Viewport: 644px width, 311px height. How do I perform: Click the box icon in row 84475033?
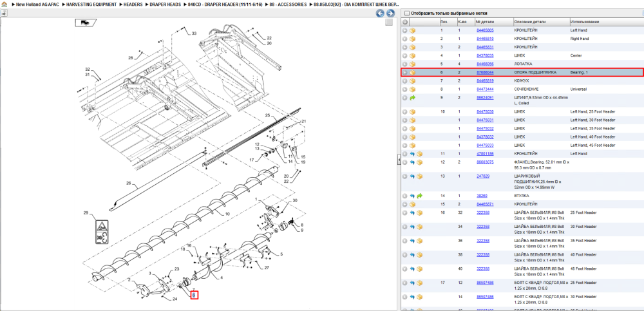pyautogui.click(x=412, y=146)
